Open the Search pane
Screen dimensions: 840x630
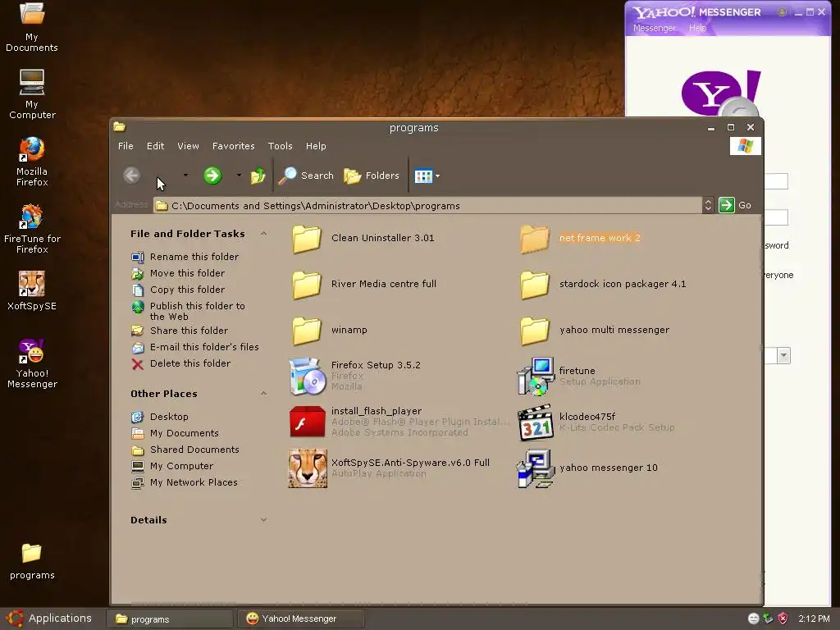[307, 176]
